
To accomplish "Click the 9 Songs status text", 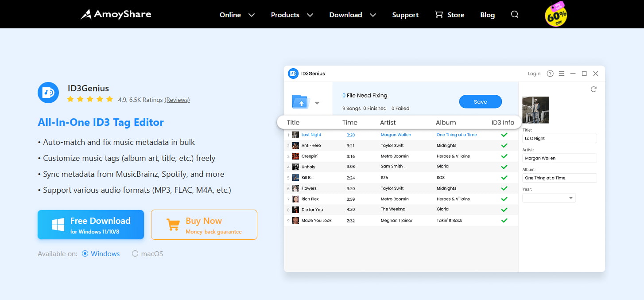I will click(351, 108).
